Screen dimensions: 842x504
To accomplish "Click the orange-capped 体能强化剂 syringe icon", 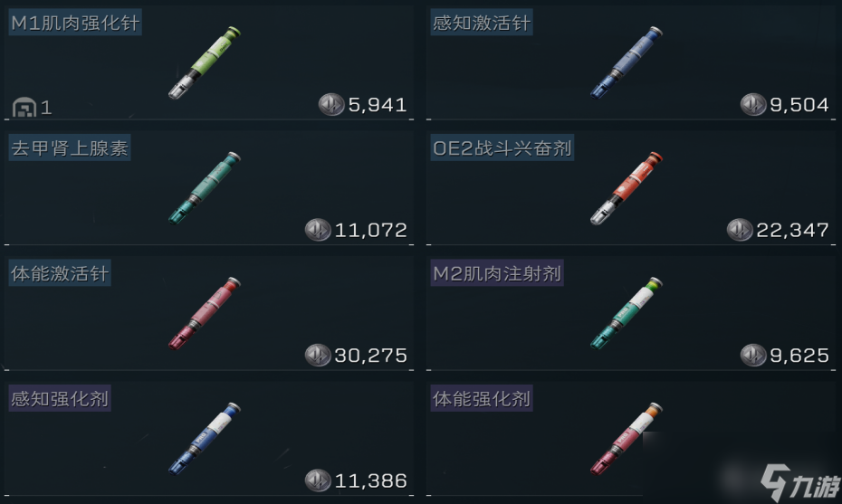I will (627, 439).
